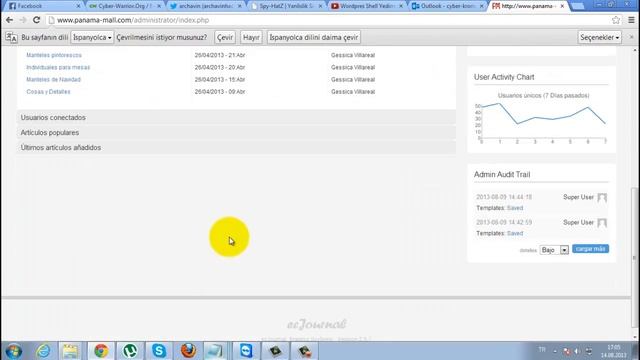The height and width of the screenshot is (360, 640).
Task: Bookmark this page with the star icon
Action: 616,20
